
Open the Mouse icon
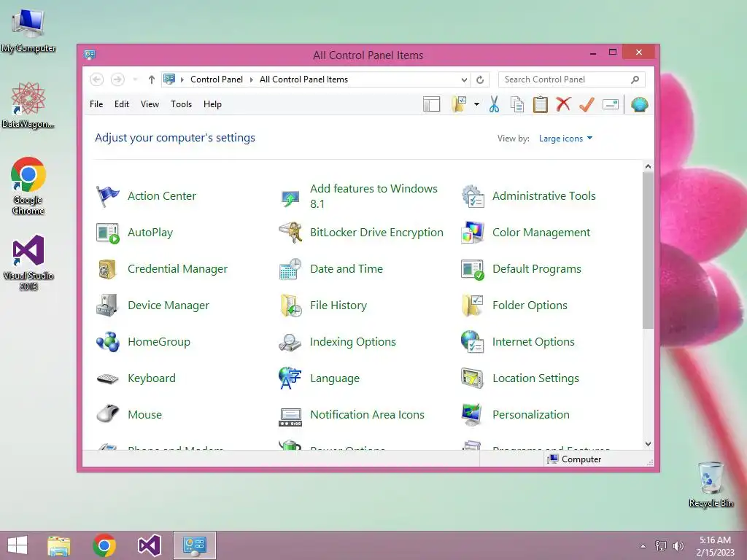click(x=107, y=413)
